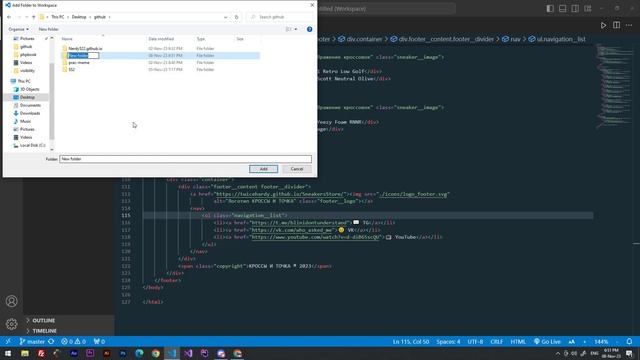Click CRLF end of line selector
Viewport: 640px width, 360px height.
[497, 342]
